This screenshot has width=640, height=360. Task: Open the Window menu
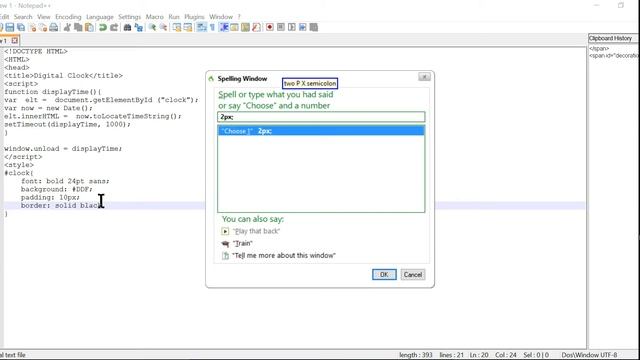(221, 17)
